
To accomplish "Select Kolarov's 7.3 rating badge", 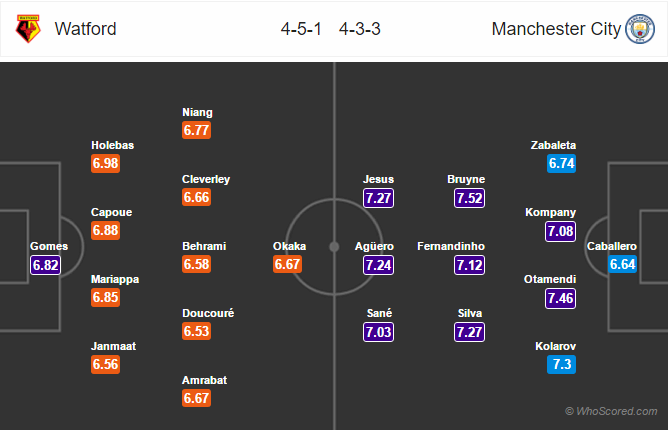I will coord(560,365).
